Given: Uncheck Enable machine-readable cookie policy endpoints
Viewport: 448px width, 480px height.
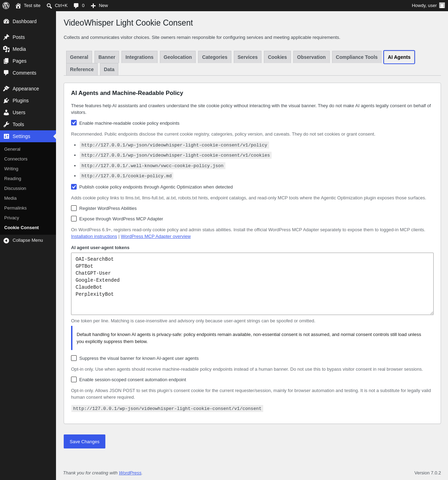Looking at the screenshot, I should [74, 123].
